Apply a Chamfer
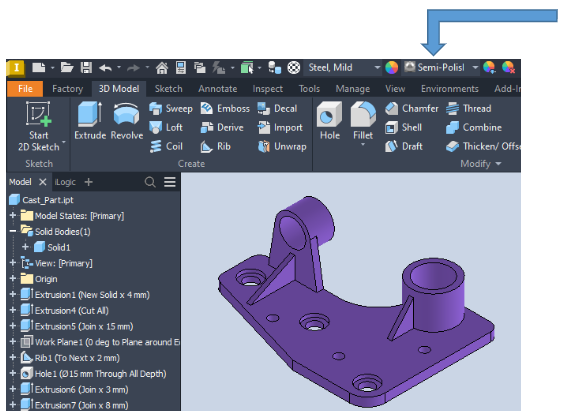 tap(411, 109)
